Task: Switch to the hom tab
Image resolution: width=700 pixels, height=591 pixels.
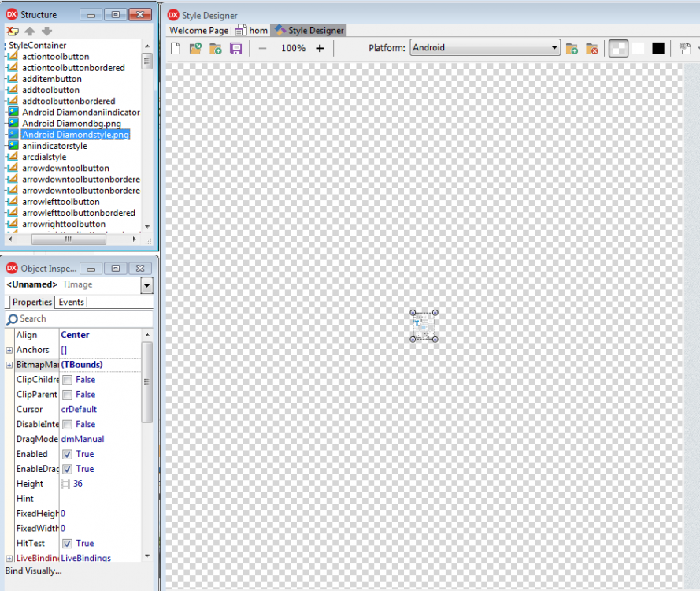Action: coord(252,31)
